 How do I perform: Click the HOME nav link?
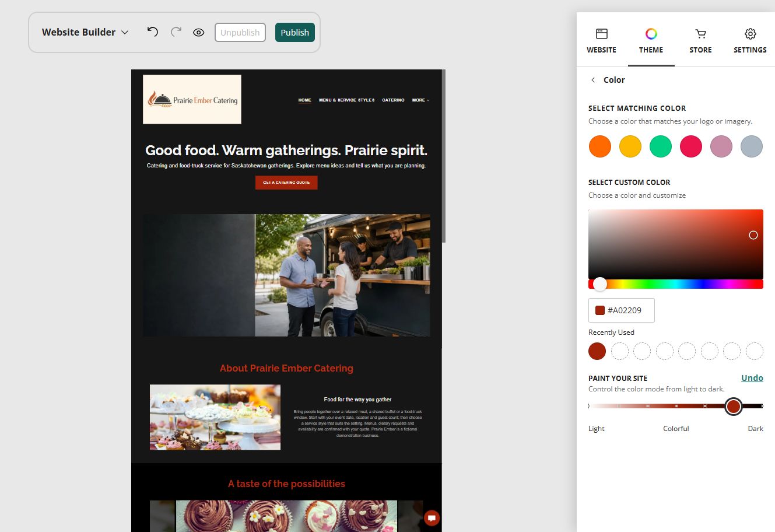click(305, 100)
